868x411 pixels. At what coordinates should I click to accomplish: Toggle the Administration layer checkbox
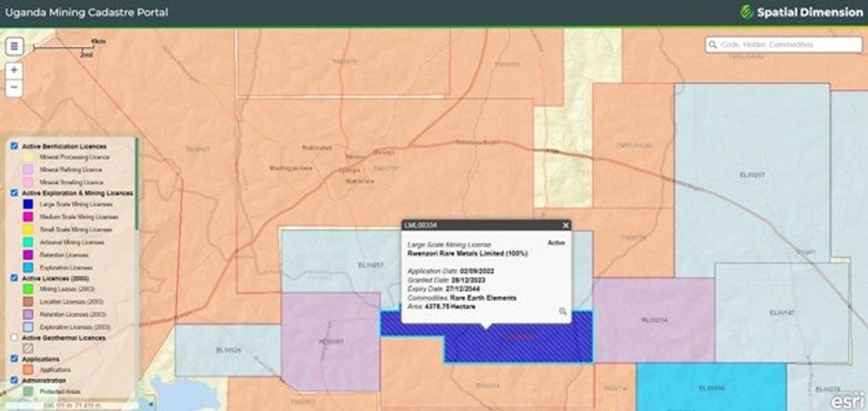point(14,381)
